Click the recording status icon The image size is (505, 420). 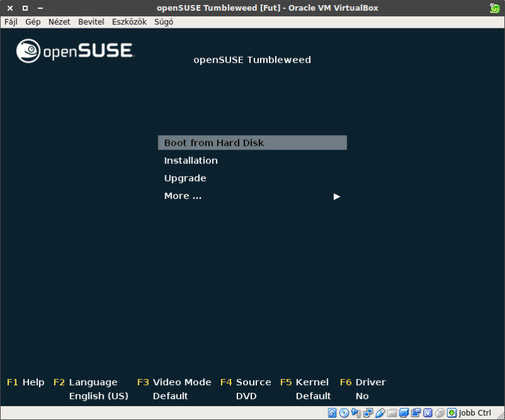(415, 412)
